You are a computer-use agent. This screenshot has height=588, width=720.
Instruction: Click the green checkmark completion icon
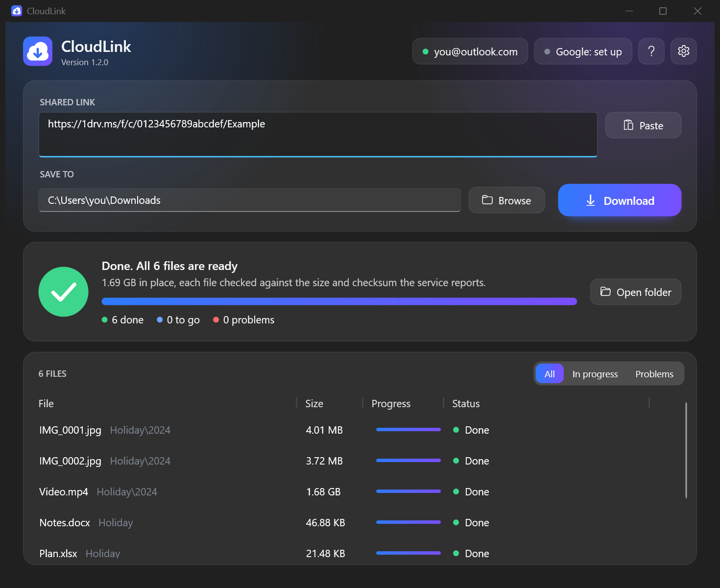(64, 292)
